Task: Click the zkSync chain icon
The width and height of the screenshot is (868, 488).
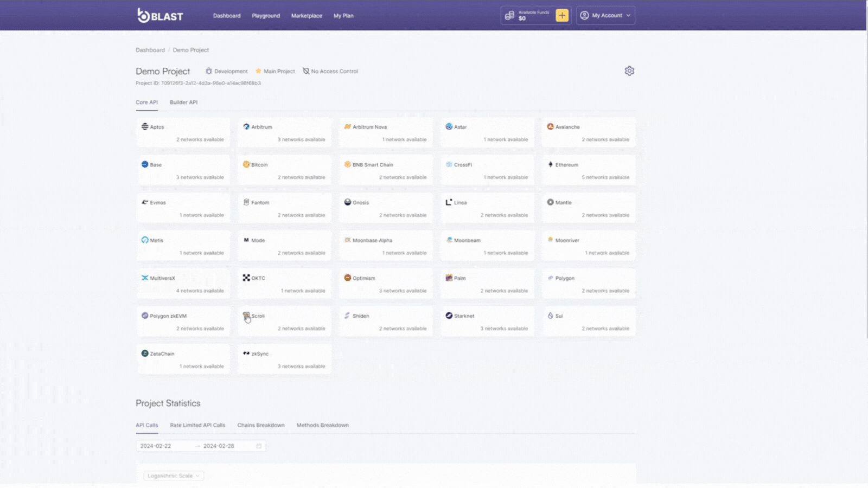Action: click(246, 354)
